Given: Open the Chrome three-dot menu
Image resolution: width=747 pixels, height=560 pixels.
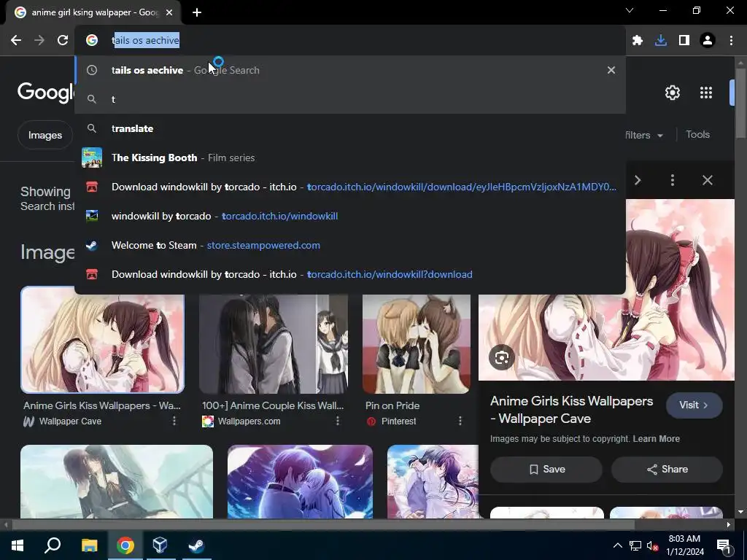Looking at the screenshot, I should pyautogui.click(x=731, y=41).
